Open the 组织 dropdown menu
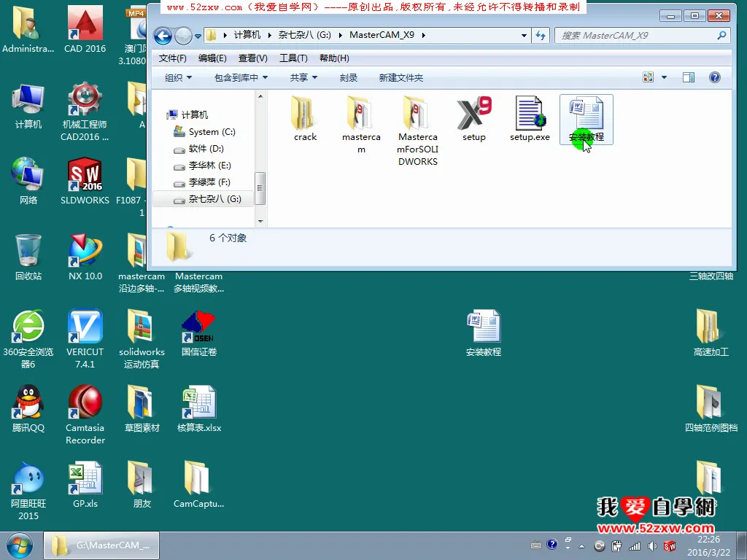 178,77
